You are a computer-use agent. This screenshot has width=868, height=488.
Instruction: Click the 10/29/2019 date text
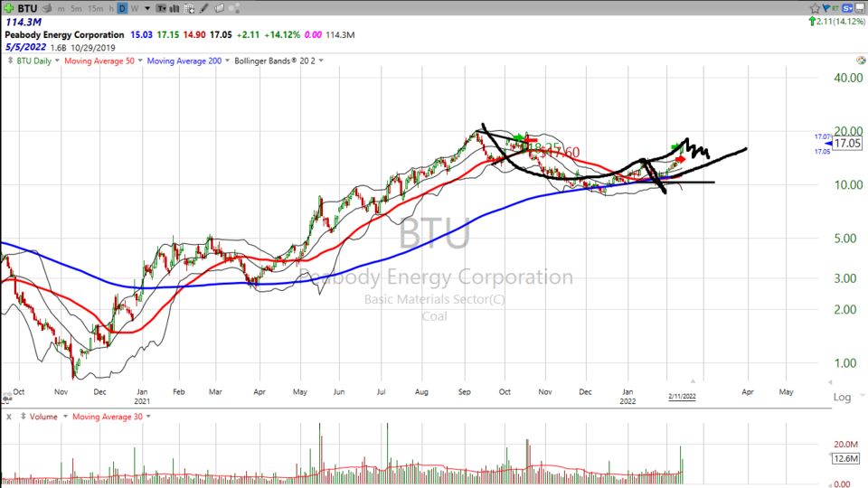(x=92, y=48)
